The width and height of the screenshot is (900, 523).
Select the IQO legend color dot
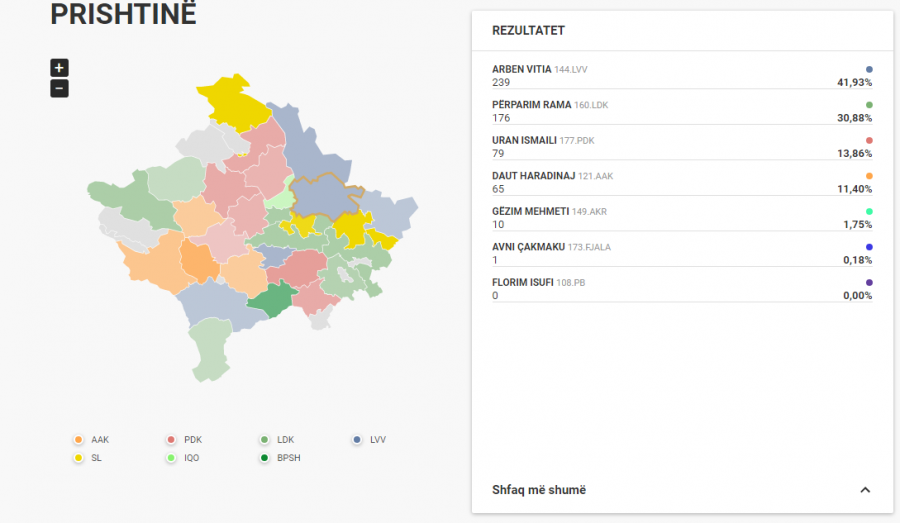pyautogui.click(x=171, y=458)
